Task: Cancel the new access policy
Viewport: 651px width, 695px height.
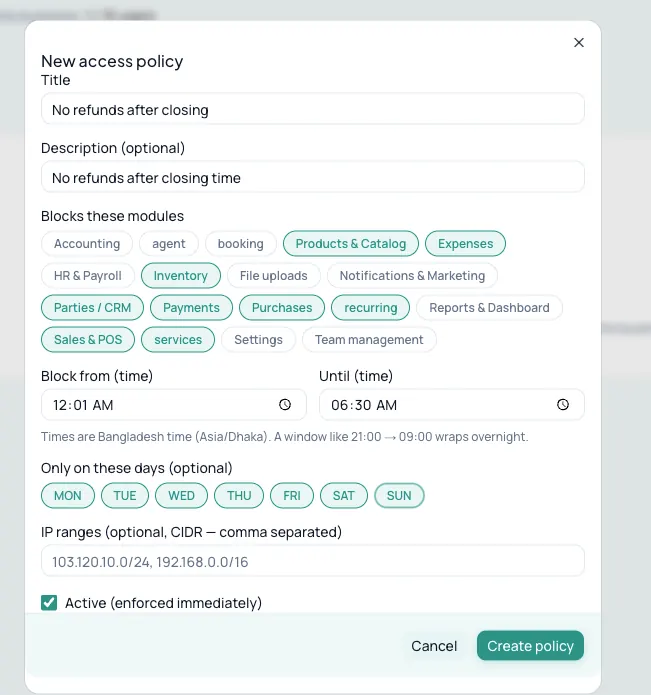Action: pos(434,646)
